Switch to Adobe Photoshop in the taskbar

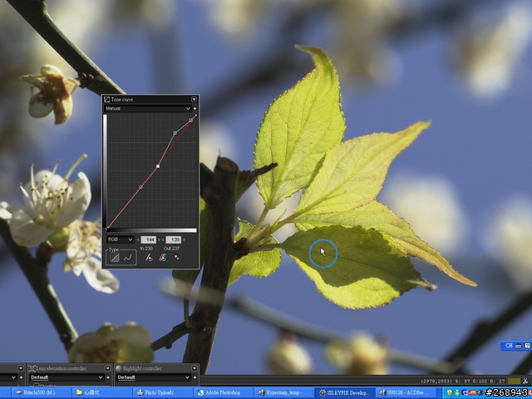point(224,393)
